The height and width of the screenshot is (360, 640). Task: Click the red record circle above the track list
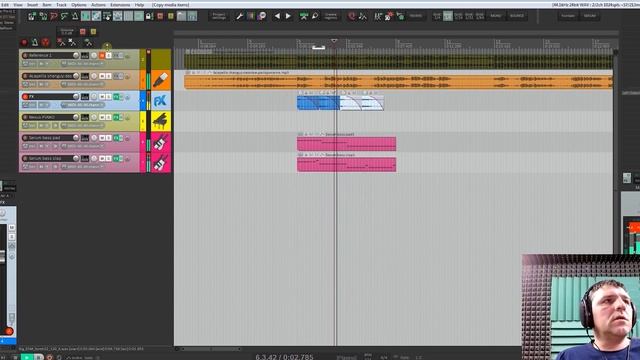(24, 42)
